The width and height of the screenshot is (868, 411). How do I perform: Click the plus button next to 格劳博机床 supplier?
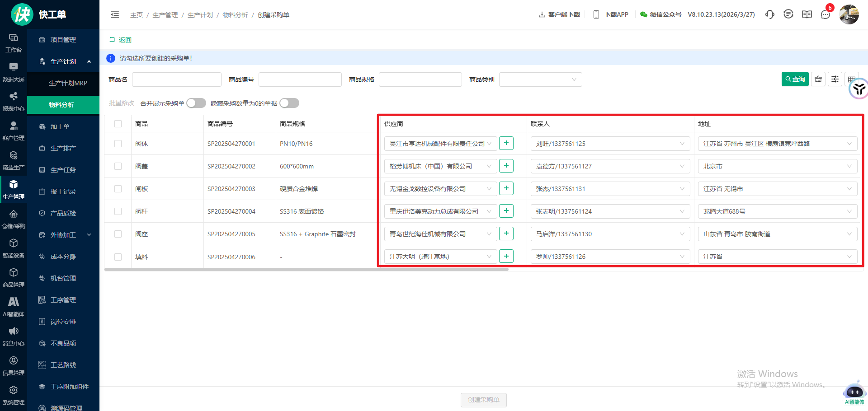coord(506,166)
